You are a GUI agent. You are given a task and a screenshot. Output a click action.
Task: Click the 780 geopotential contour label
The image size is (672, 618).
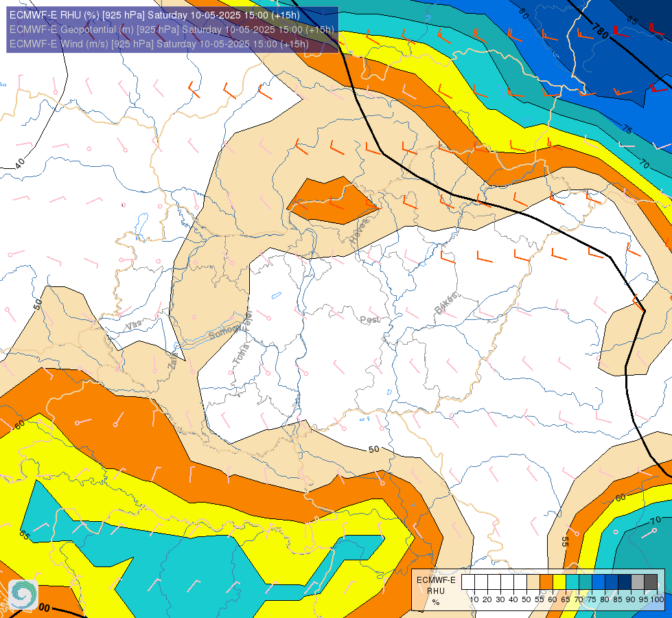click(x=601, y=32)
